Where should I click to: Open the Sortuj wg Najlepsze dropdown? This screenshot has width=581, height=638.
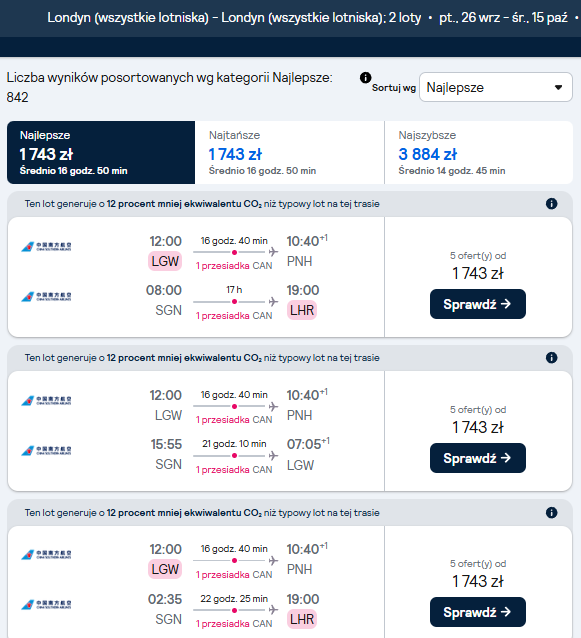pos(496,87)
